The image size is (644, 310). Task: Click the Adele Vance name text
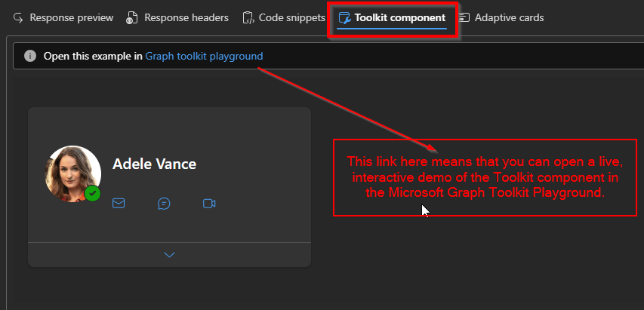click(x=154, y=164)
